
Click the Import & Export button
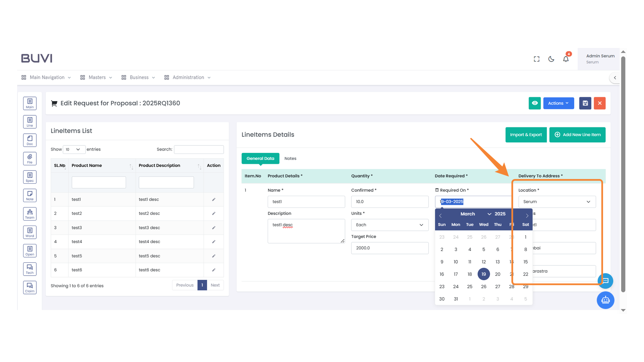click(x=526, y=135)
